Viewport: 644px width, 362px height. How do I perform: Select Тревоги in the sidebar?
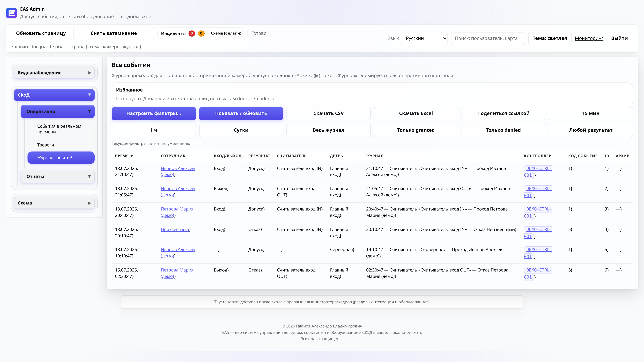[45, 145]
